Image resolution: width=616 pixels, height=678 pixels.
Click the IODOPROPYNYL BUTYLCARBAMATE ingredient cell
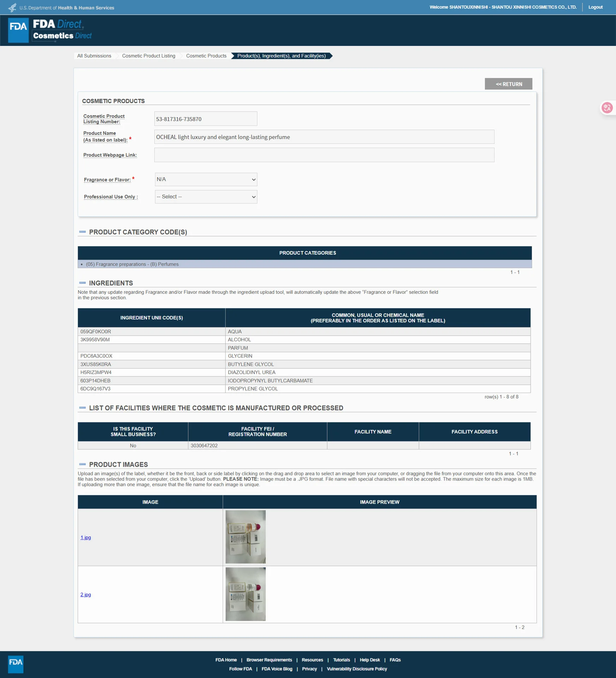click(378, 381)
